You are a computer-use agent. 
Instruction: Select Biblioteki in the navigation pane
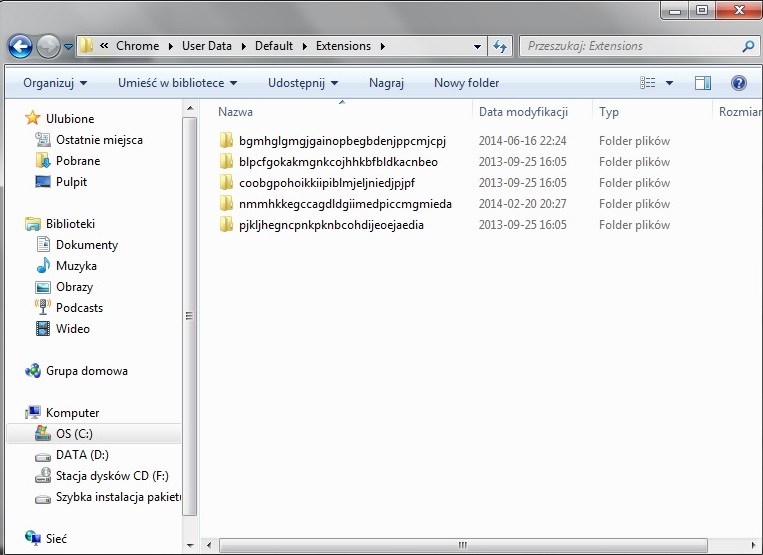point(70,224)
